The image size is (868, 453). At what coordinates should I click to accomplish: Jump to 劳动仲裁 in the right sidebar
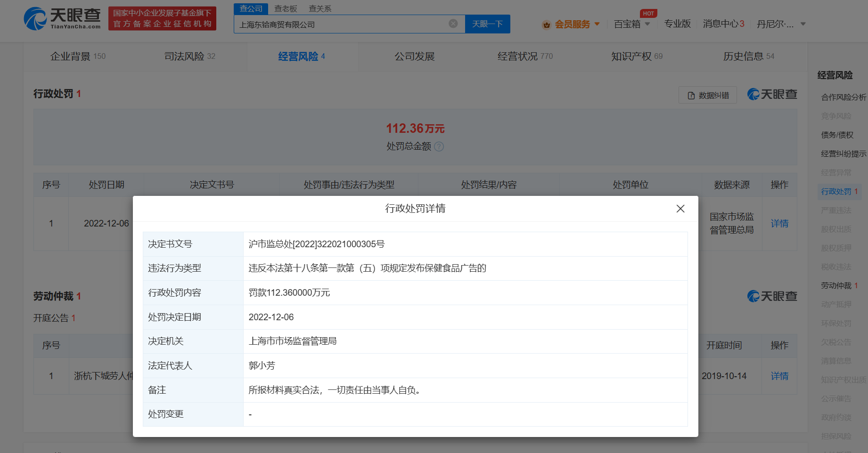[839, 285]
